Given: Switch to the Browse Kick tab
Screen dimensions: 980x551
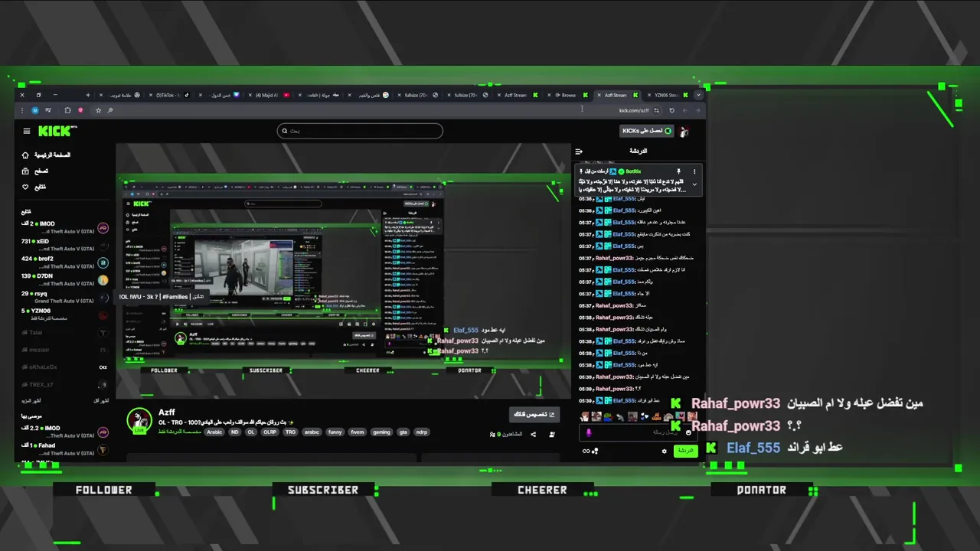Looking at the screenshot, I should (x=569, y=95).
